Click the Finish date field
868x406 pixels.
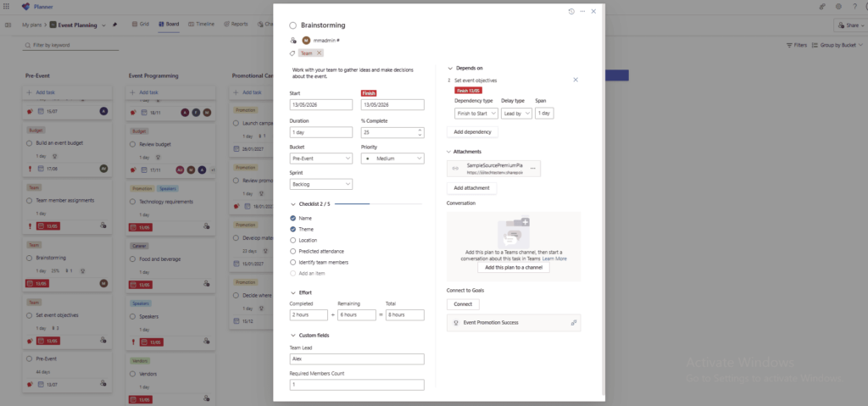392,105
